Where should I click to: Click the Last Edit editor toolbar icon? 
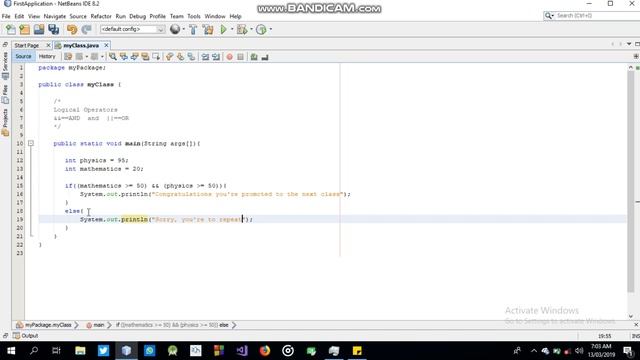[68, 57]
